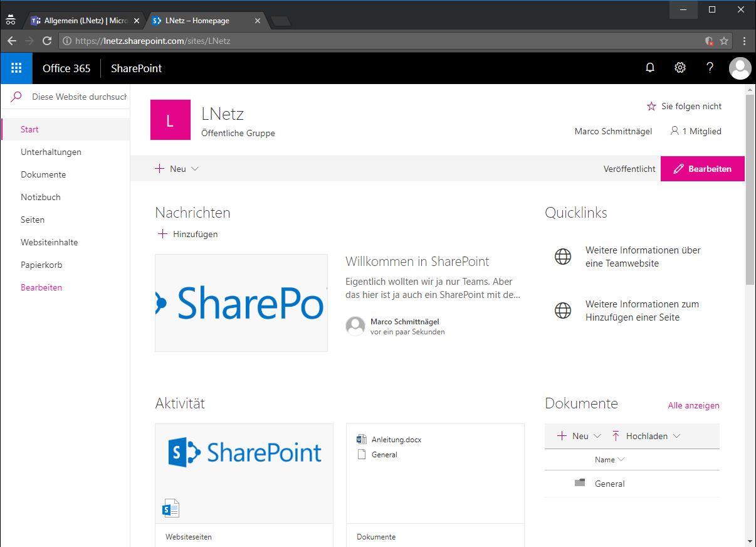Select Start in the left navigation
Screen dimensions: 756x547
coord(65,129)
